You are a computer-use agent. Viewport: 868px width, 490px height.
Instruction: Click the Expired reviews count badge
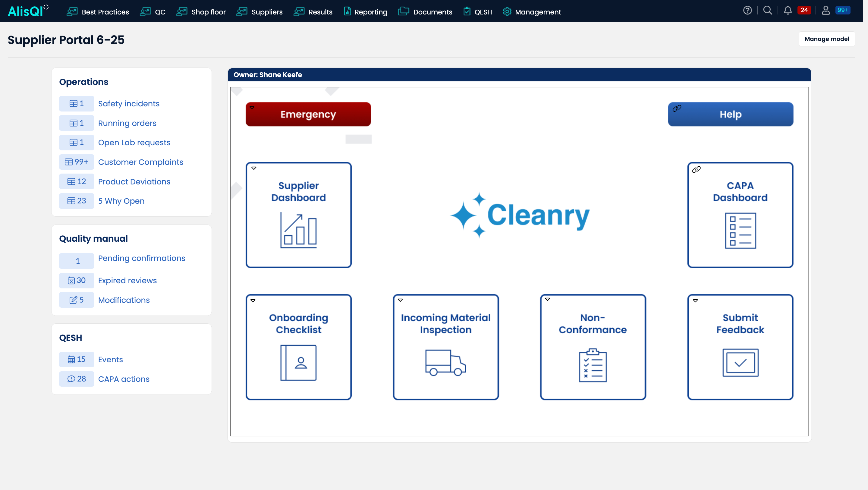click(x=77, y=280)
